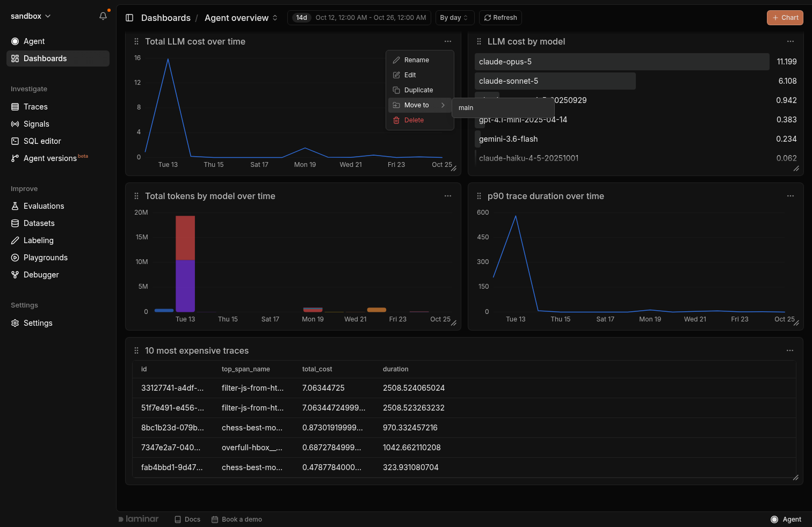
Task: Open Traces in sidebar
Action: pos(58,107)
